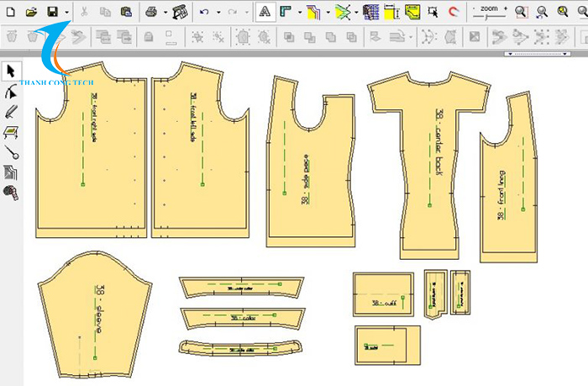Screen dimensions: 588x386
Task: Open the seam allowance dropdown arrow
Action: [x=328, y=13]
